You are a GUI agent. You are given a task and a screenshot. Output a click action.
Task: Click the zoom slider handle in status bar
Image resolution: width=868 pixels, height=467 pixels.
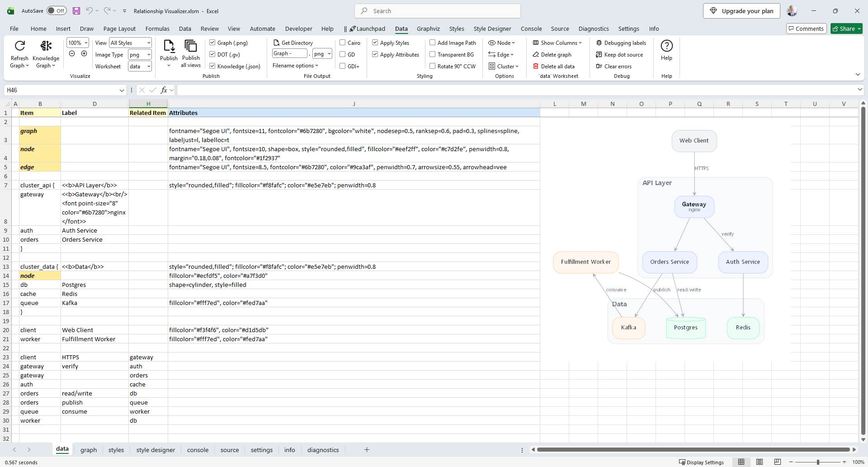tap(818, 462)
